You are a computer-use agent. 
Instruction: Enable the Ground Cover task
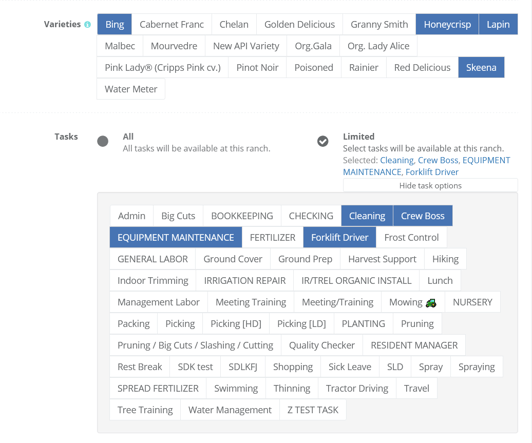click(233, 259)
